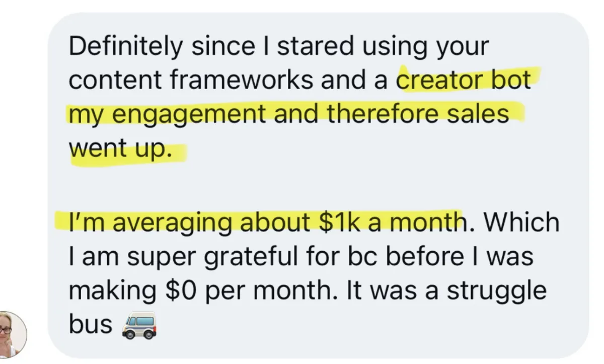
Task: Click highlighted text 'my engagement and therefore sales'
Action: pyautogui.click(x=289, y=114)
